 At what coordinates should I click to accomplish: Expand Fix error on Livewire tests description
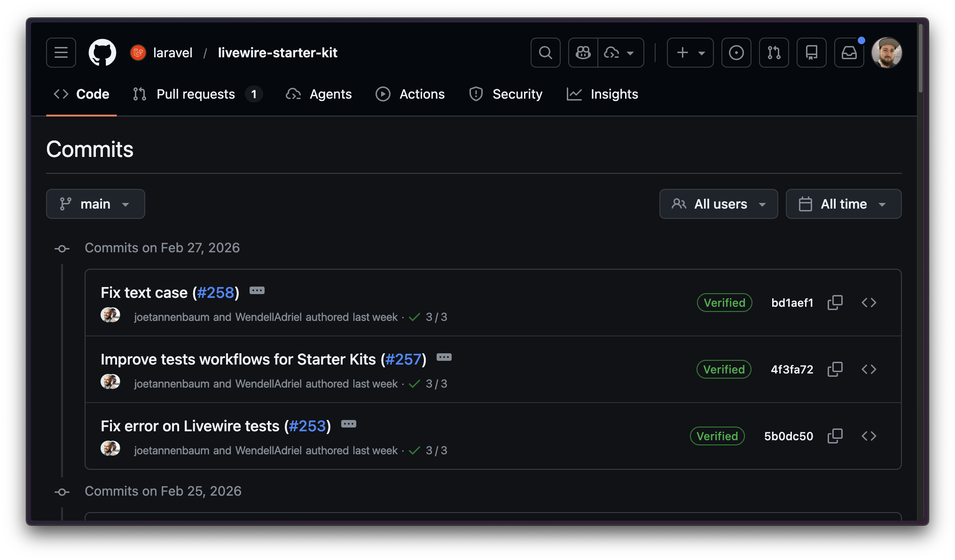tap(349, 424)
